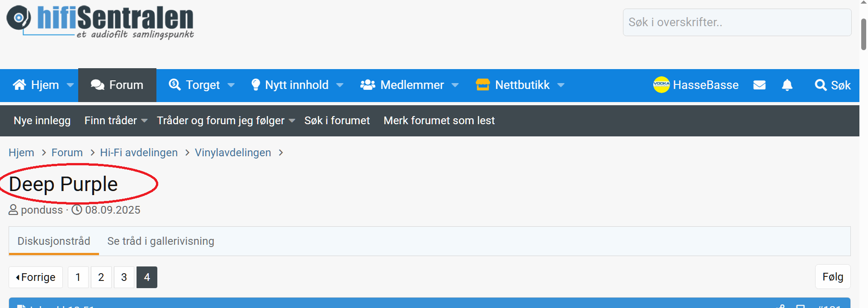868x308 pixels.
Task: Select the Diskusjonstråd tab
Action: pos(54,241)
